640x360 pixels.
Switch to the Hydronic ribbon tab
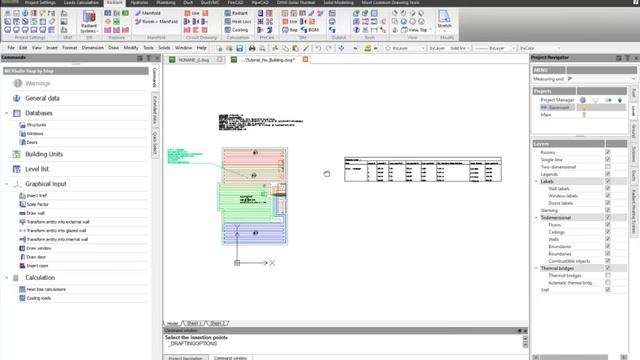point(139,2)
